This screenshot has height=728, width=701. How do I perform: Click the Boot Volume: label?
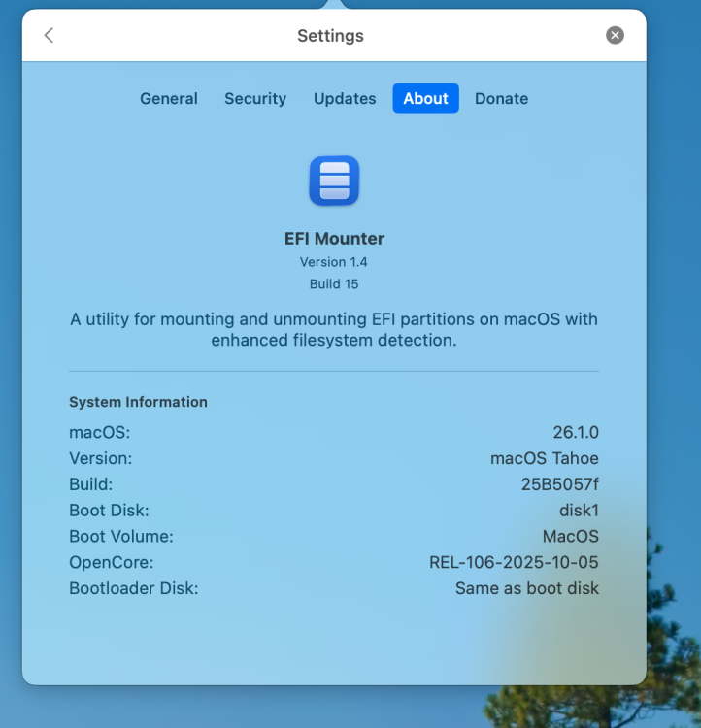120,536
